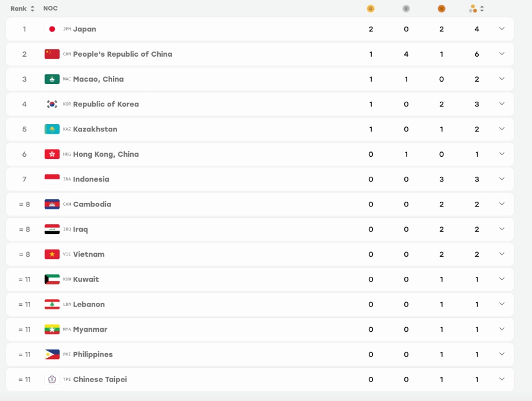Click the Cambodia flag icon

52,204
